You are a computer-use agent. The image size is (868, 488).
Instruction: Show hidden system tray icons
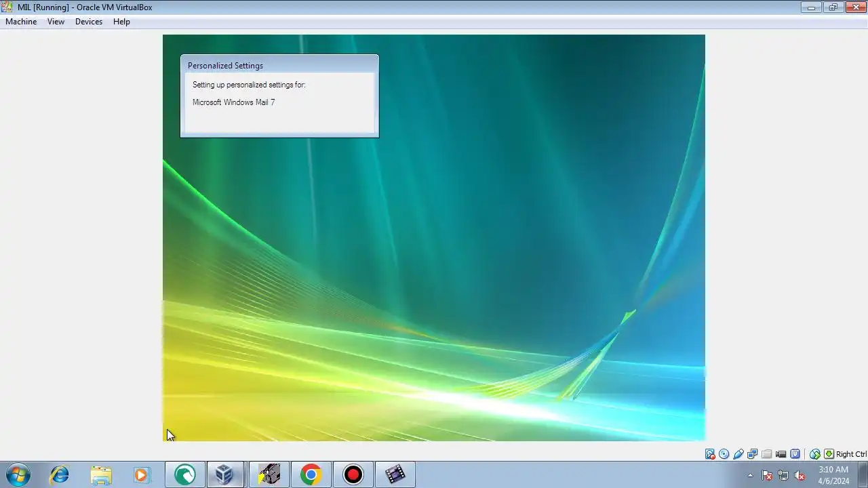coord(750,475)
